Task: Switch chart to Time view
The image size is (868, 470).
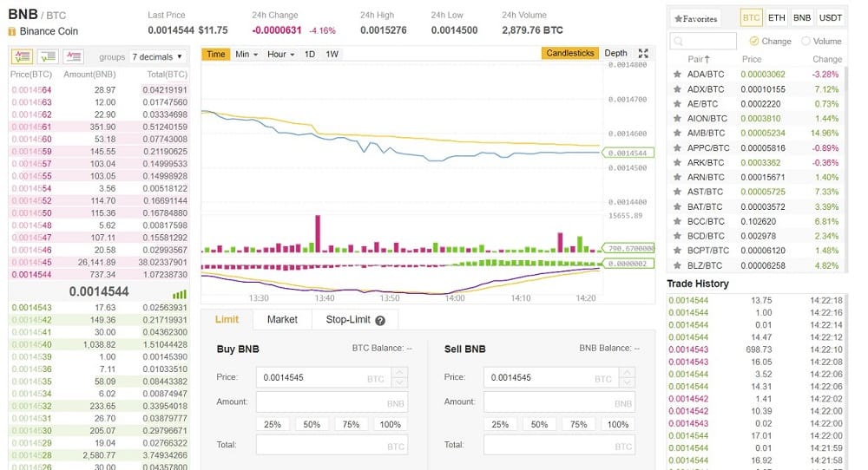Action: point(216,54)
